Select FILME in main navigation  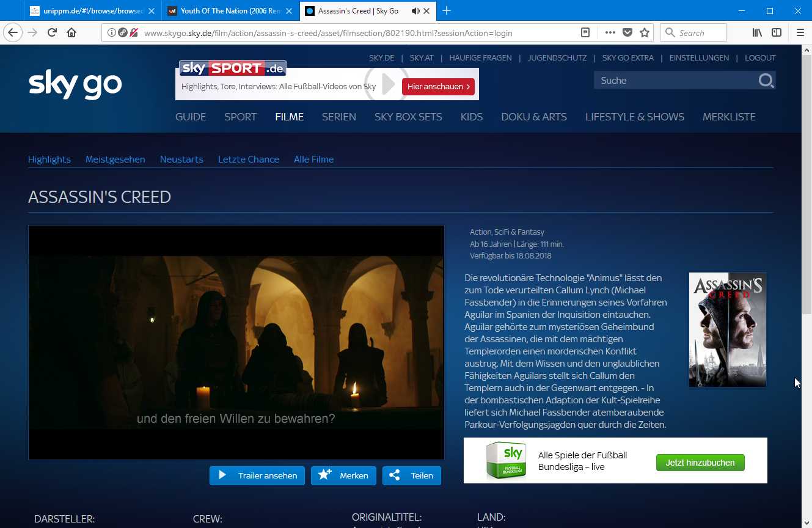coord(290,117)
